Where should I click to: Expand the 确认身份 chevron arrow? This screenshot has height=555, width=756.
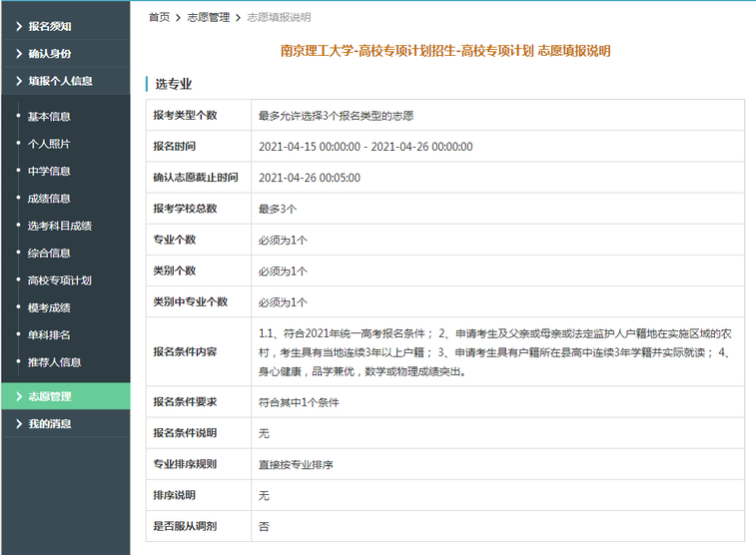click(19, 54)
